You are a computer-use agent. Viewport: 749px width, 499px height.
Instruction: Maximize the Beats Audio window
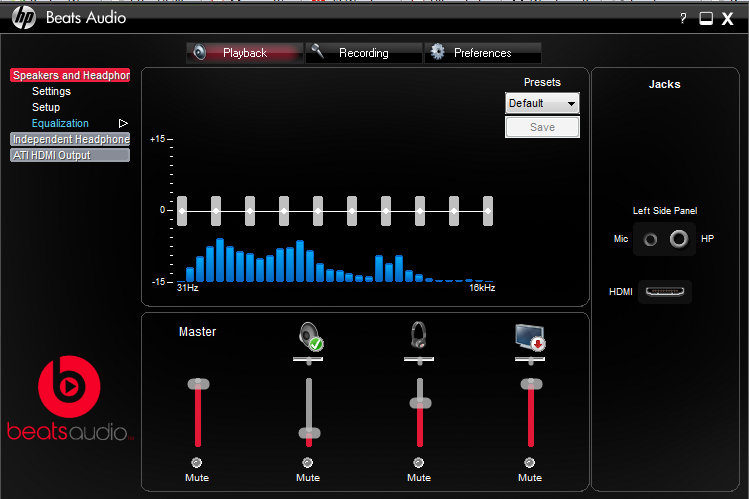tap(706, 19)
